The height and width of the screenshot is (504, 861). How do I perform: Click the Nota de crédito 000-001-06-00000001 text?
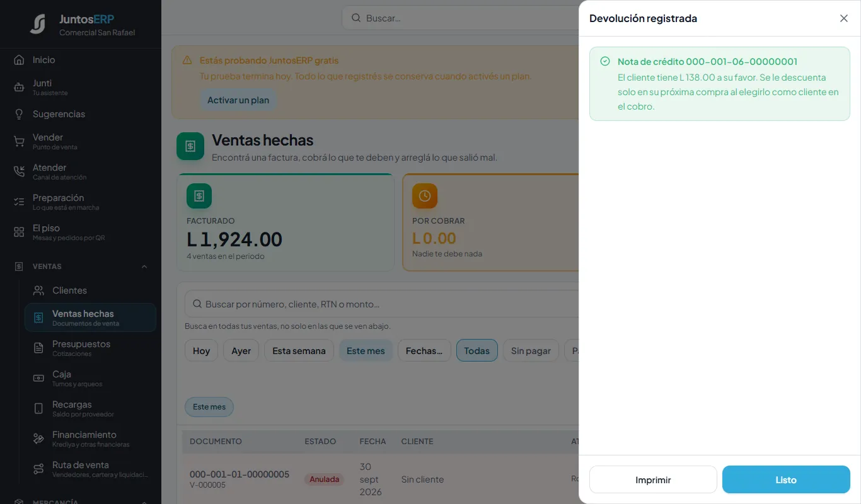pyautogui.click(x=707, y=62)
